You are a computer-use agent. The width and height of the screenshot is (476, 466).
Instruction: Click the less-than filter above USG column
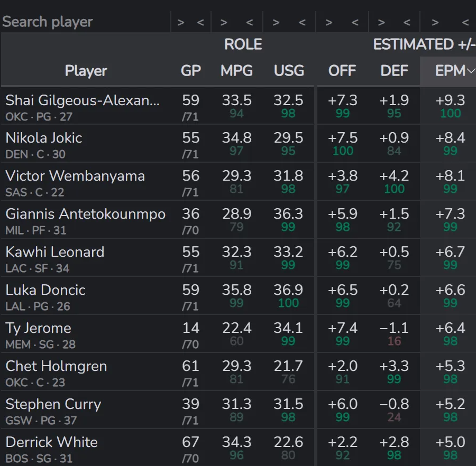[x=303, y=22]
